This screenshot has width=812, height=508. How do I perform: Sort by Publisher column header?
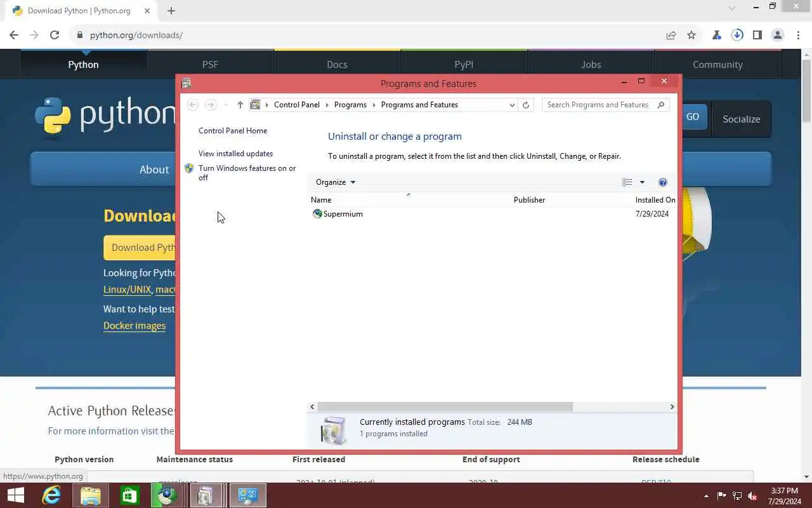pyautogui.click(x=572, y=200)
